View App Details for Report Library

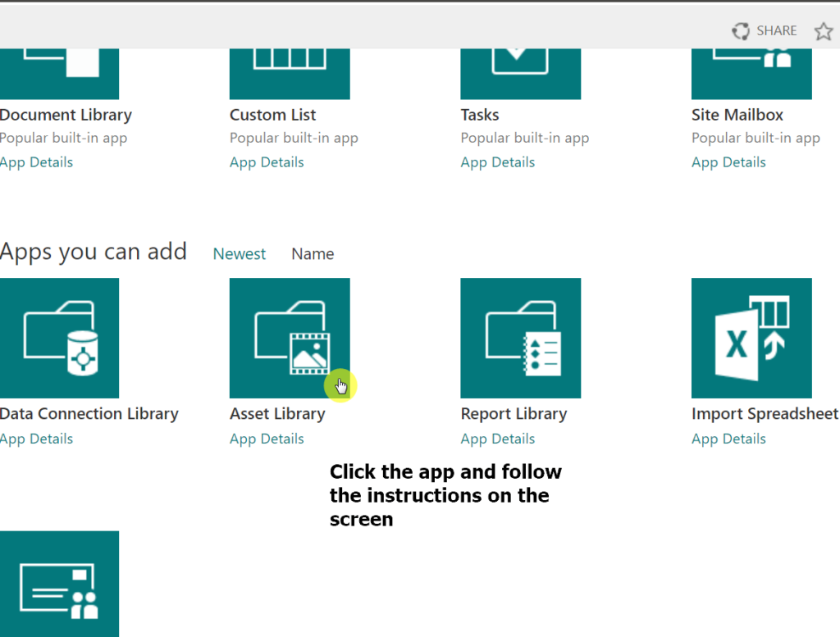[x=498, y=439]
